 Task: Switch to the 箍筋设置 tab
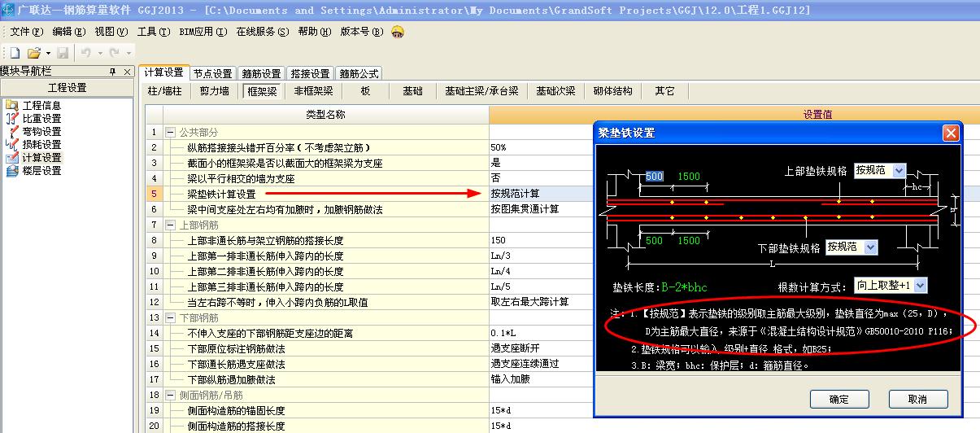[262, 74]
